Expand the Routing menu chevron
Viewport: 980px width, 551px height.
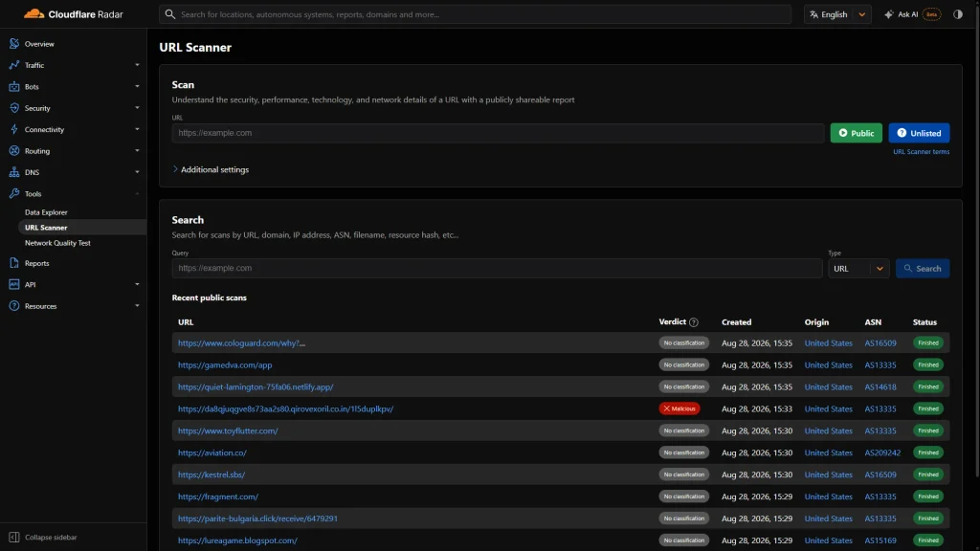coord(137,150)
